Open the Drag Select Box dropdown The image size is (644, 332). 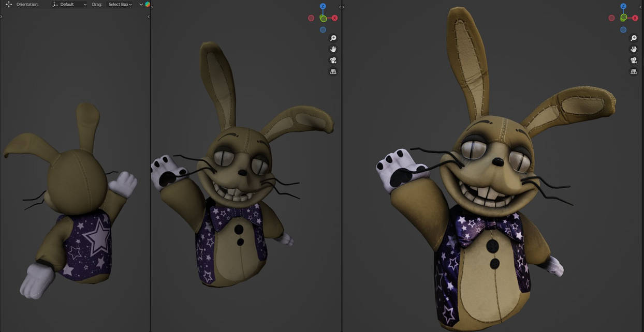coord(120,4)
